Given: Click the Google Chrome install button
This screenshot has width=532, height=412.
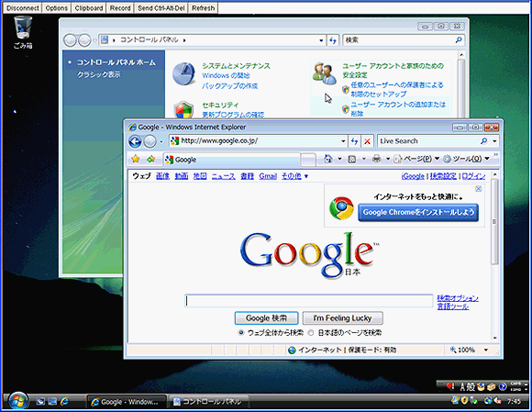Looking at the screenshot, I should coord(418,213).
